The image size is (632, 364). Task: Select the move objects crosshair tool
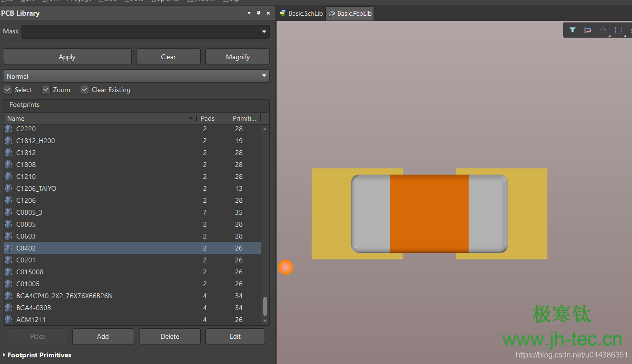click(603, 30)
